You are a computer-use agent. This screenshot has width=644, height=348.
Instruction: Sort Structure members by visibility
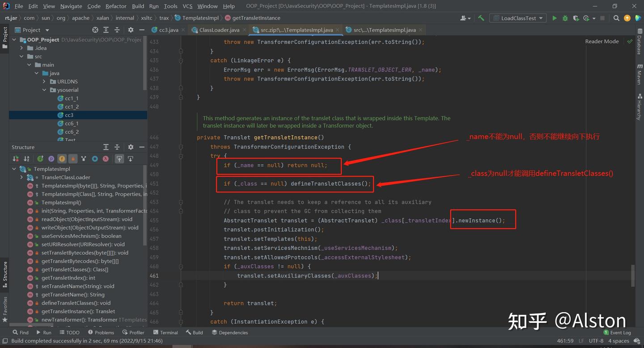click(x=16, y=159)
